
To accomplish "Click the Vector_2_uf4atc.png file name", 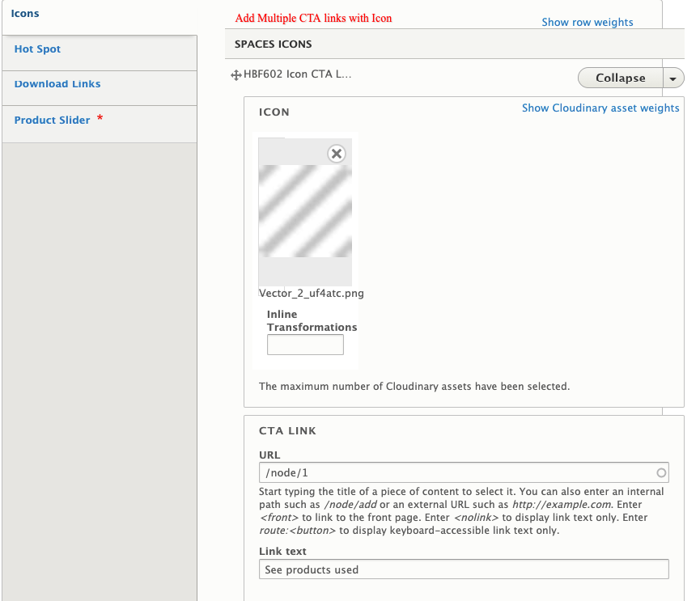I will pos(312,293).
